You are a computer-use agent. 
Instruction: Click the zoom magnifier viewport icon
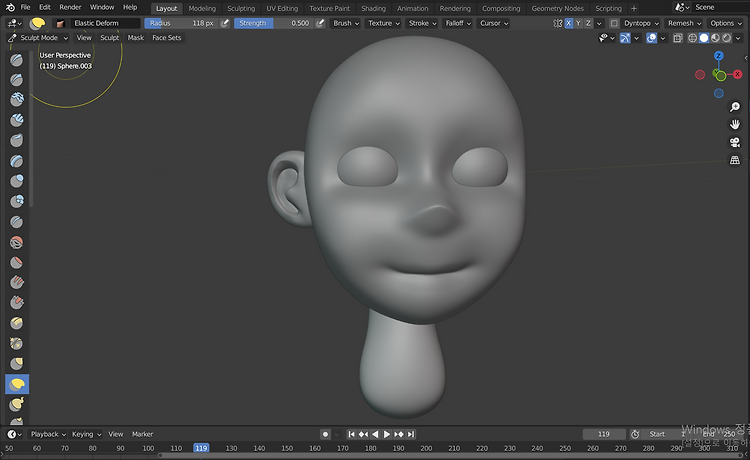(x=735, y=107)
